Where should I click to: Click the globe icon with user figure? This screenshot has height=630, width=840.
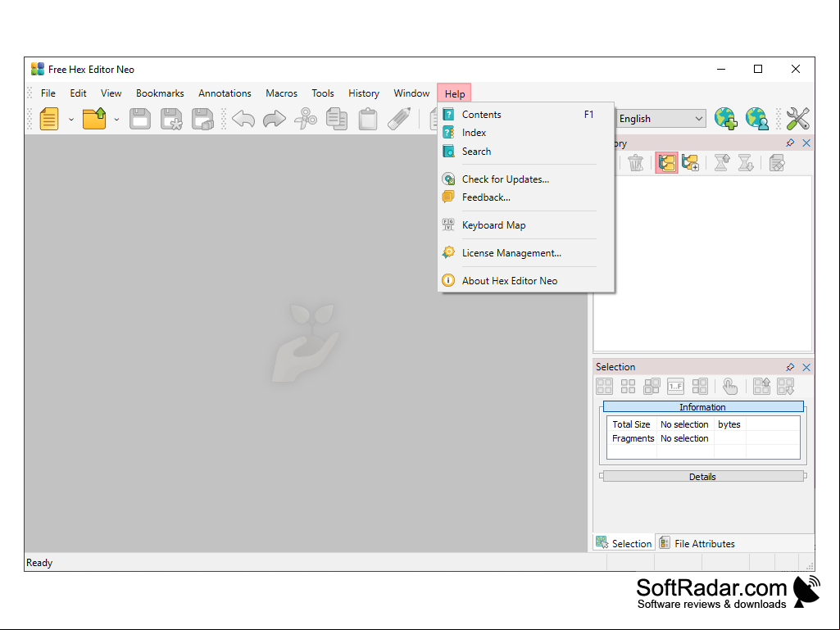pos(757,119)
